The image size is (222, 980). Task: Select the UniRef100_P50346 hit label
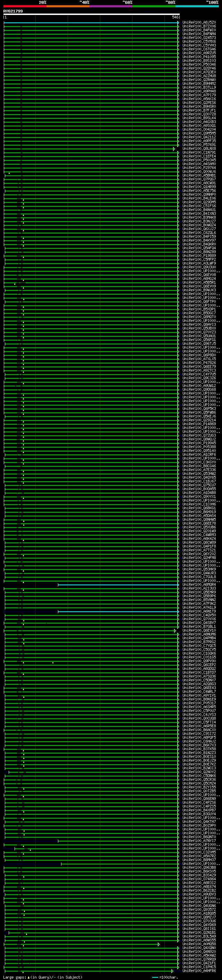(199, 65)
